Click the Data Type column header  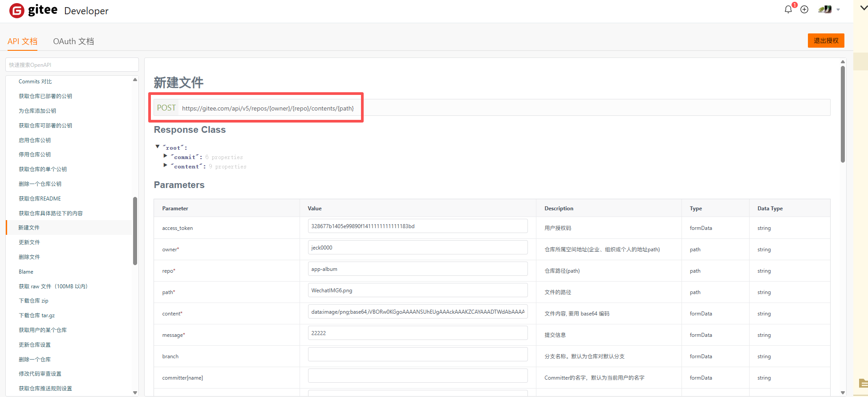tap(770, 209)
